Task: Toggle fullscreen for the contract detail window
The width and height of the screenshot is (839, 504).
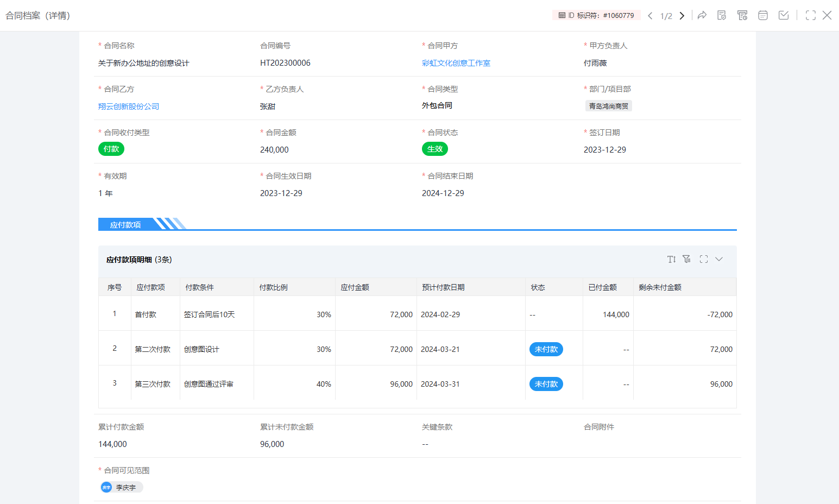Action: [811, 15]
